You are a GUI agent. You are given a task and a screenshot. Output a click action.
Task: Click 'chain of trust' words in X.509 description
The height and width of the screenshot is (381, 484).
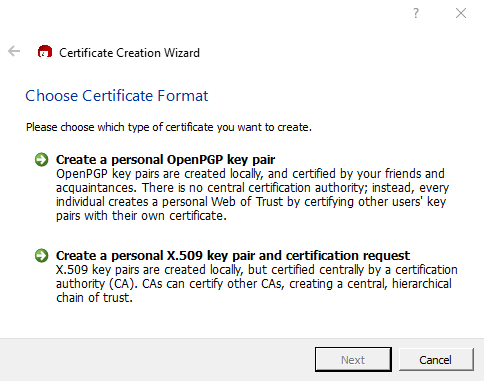(x=94, y=298)
